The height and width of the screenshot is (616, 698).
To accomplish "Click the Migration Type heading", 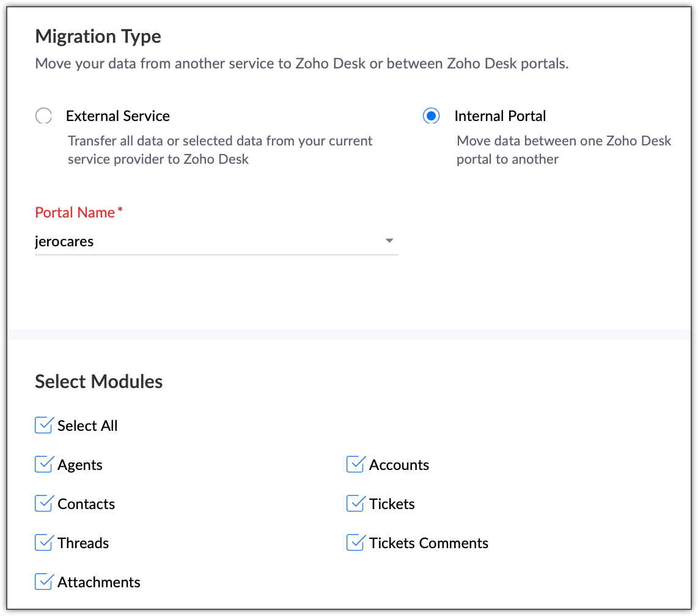I will click(98, 36).
